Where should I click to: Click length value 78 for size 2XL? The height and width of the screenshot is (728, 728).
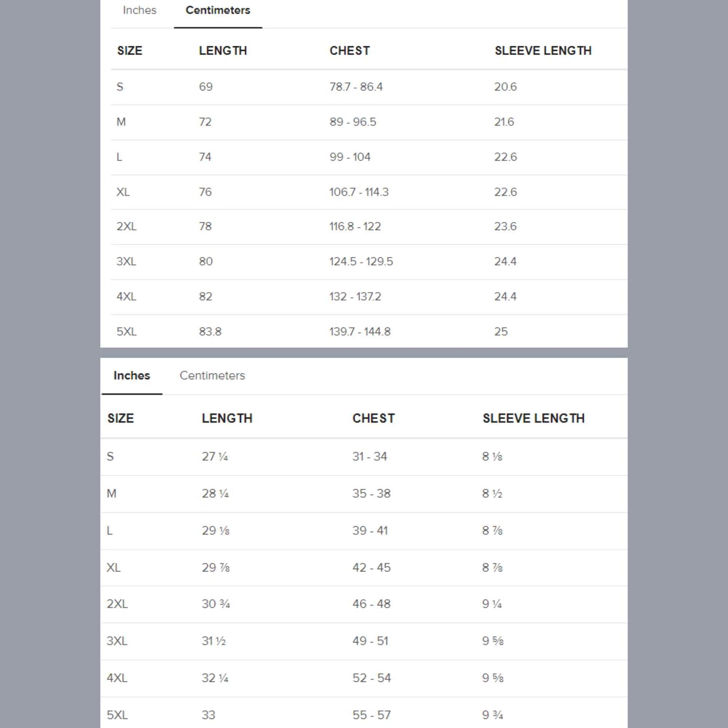pyautogui.click(x=205, y=227)
